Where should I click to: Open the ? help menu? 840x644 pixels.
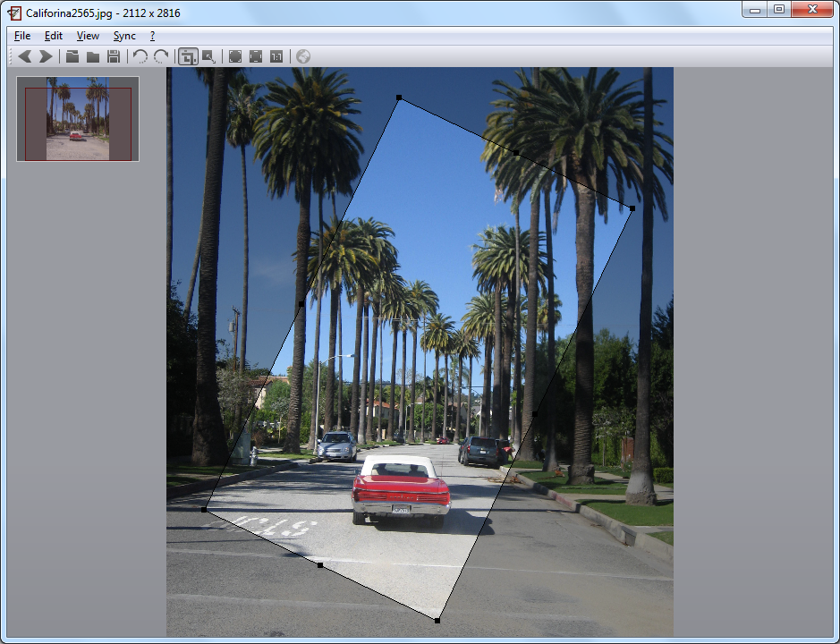(x=152, y=36)
